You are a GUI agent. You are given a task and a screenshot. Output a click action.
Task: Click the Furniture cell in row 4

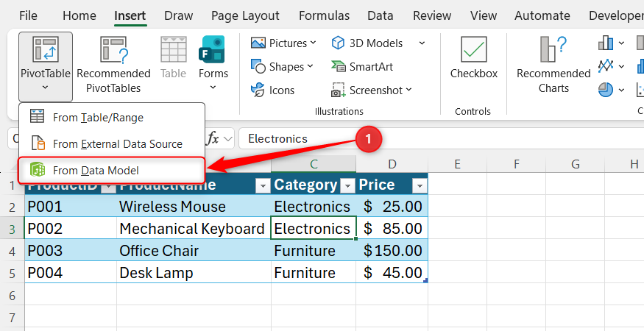click(314, 251)
